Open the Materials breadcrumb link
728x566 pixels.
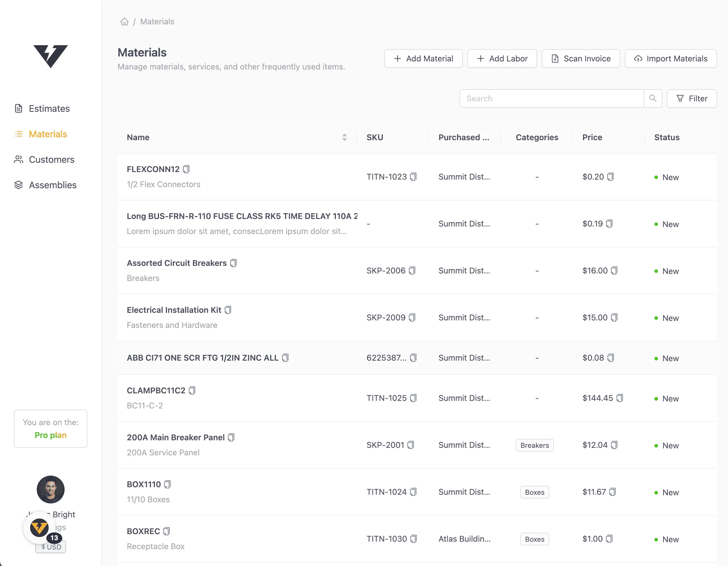pyautogui.click(x=157, y=21)
